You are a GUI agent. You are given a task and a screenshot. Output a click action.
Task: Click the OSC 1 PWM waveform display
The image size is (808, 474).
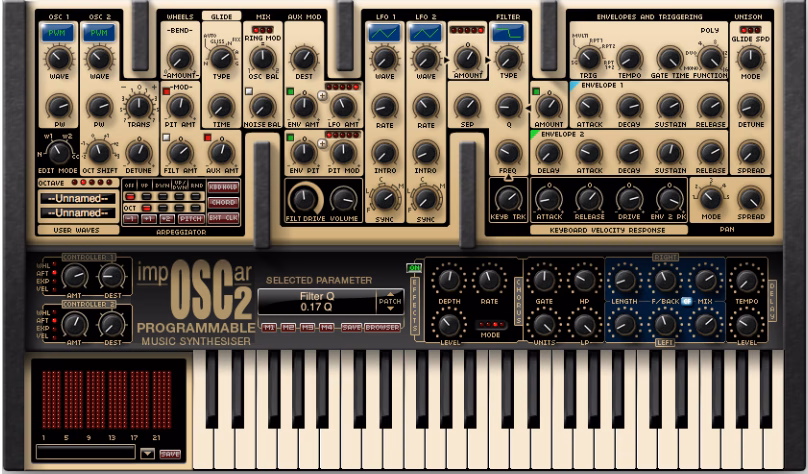click(x=57, y=33)
